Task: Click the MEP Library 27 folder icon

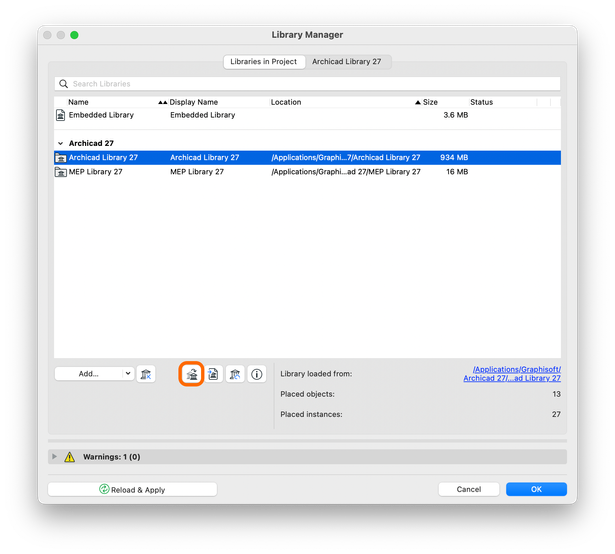Action: [60, 172]
